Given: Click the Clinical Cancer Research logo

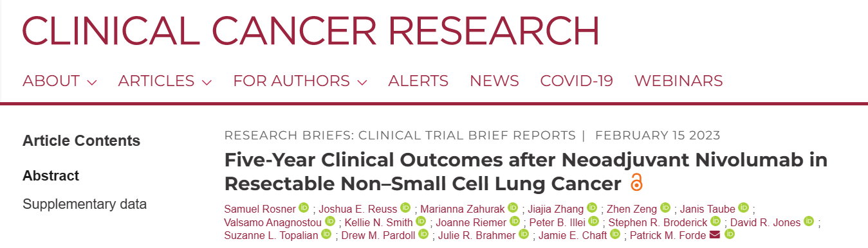Looking at the screenshot, I should [311, 29].
